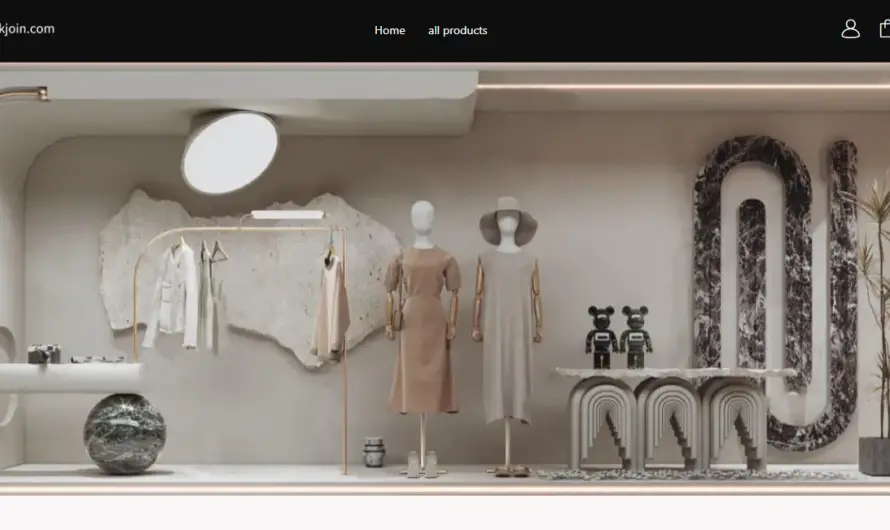The width and height of the screenshot is (890, 530).
Task: Go to the Home menu item
Action: [389, 30]
